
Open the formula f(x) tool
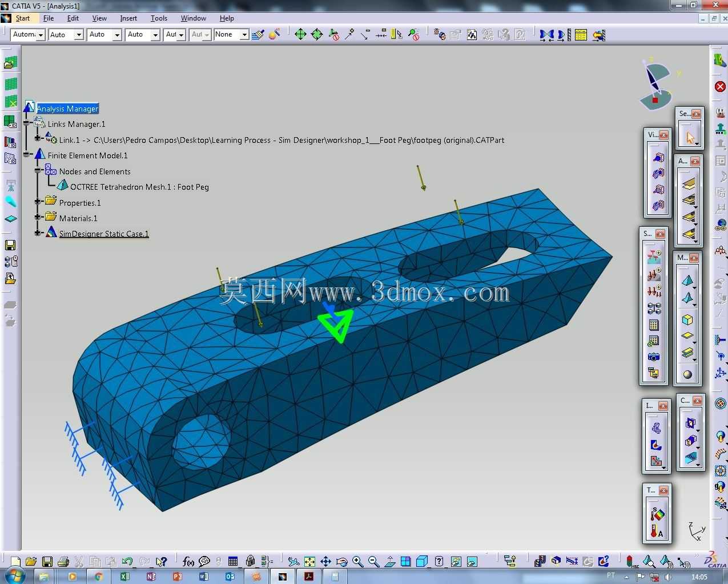(188, 562)
